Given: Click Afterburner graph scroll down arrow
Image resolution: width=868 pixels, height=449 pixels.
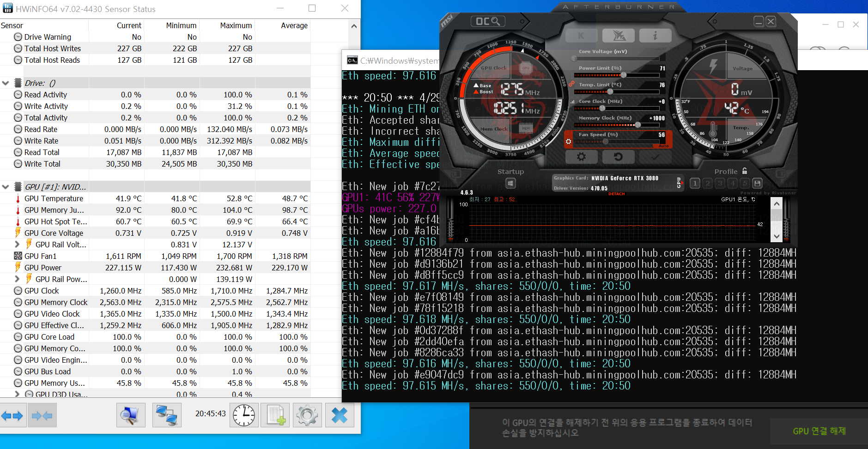Looking at the screenshot, I should 777,236.
